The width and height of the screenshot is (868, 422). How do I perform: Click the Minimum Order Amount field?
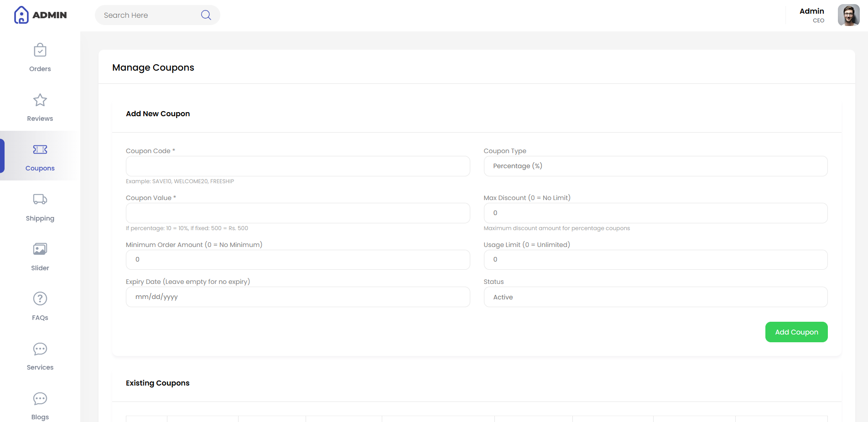point(298,260)
